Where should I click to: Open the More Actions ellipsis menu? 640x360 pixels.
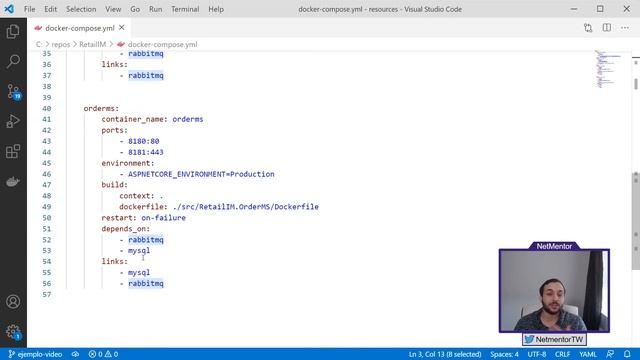pos(625,28)
